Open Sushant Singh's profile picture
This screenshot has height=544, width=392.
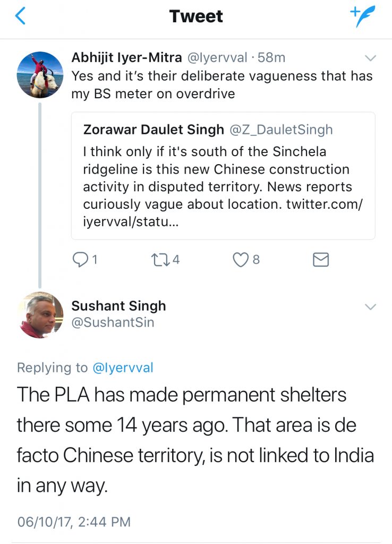click(40, 314)
